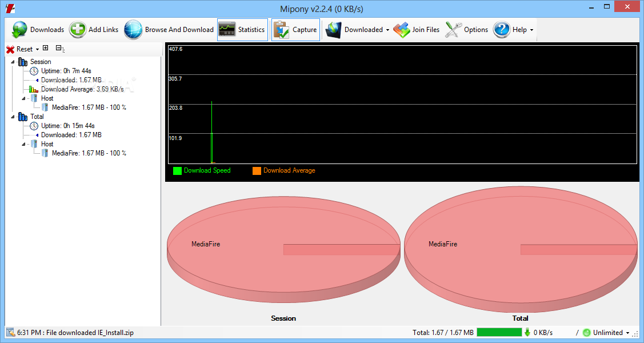Click the '407.6' graph axis value
644x343 pixels.
(176, 49)
